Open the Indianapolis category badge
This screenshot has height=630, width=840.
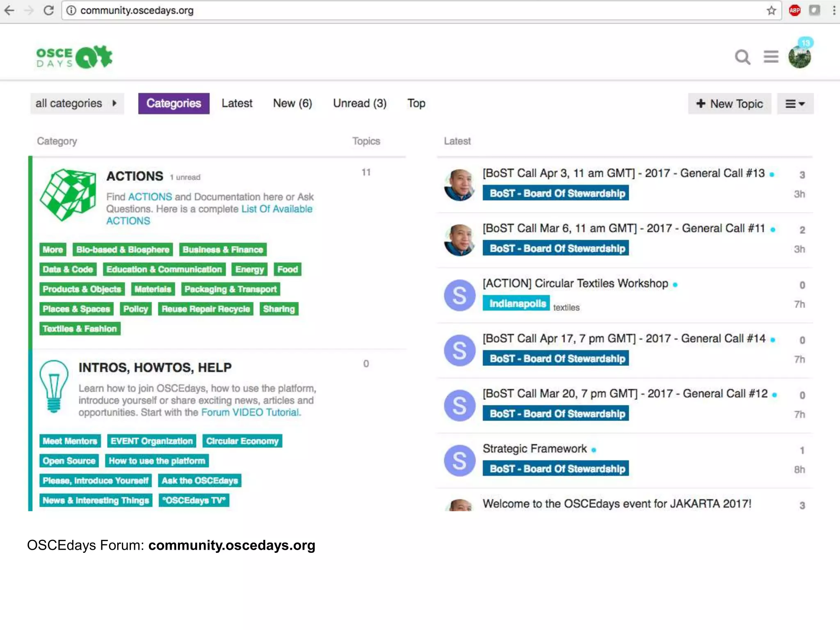[x=516, y=303]
